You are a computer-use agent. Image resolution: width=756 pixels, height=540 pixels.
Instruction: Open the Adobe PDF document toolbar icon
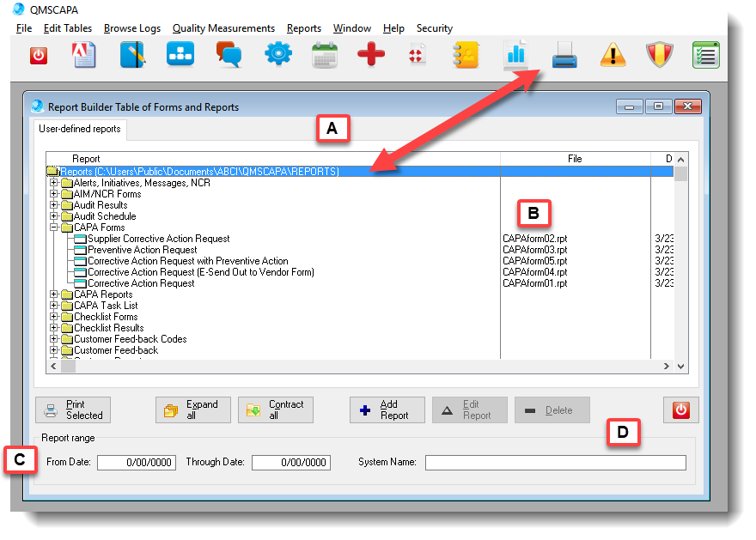coord(85,56)
